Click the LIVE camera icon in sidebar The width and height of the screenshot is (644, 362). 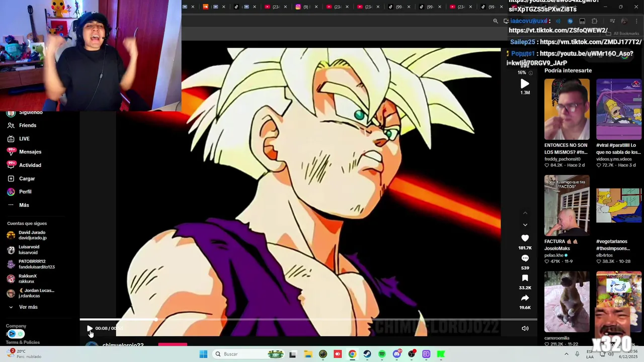[11, 139]
